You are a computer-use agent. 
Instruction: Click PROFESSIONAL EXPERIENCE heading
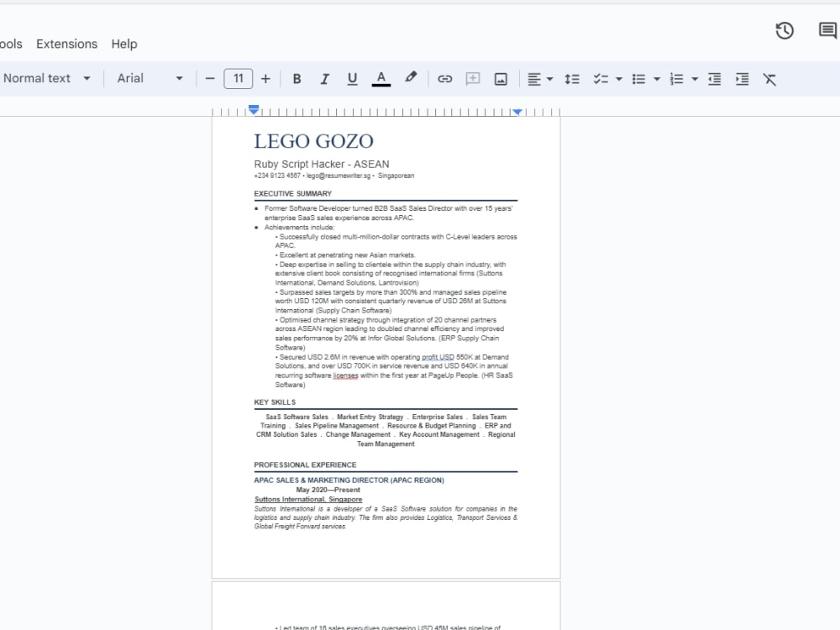[x=305, y=465]
